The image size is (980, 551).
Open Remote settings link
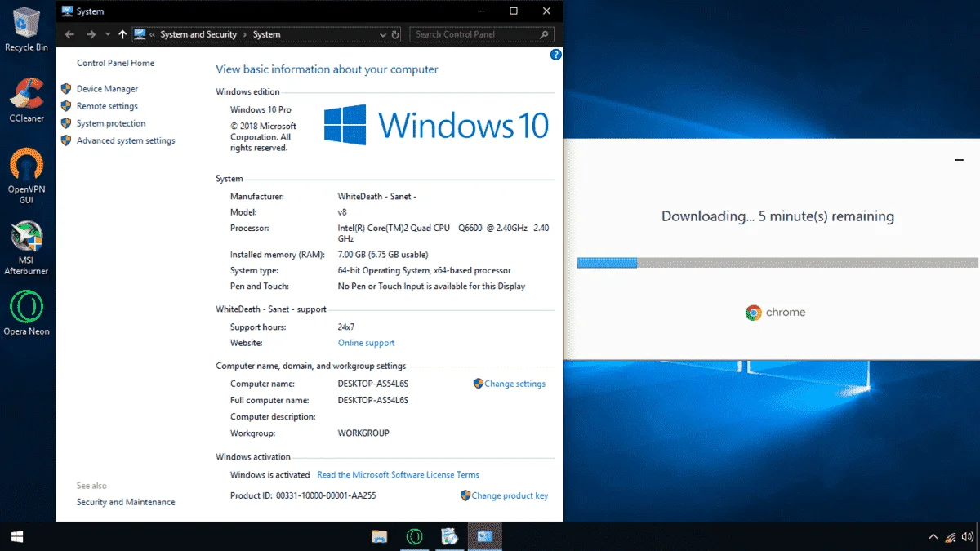click(x=107, y=106)
